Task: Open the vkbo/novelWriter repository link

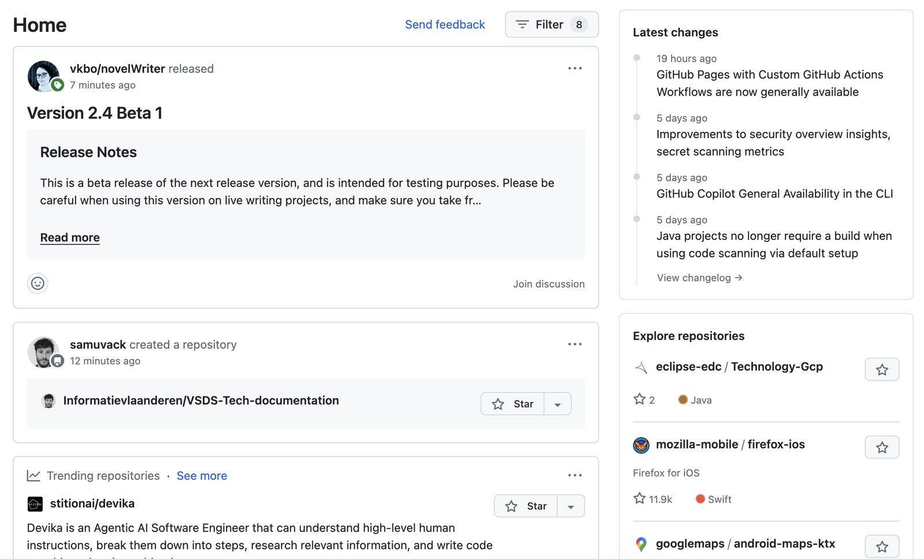Action: 117,69
